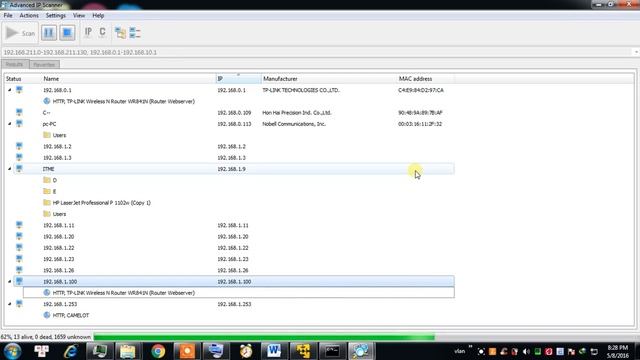640x360 pixels.
Task: Select the Users share under pc-PC
Action: [59, 135]
